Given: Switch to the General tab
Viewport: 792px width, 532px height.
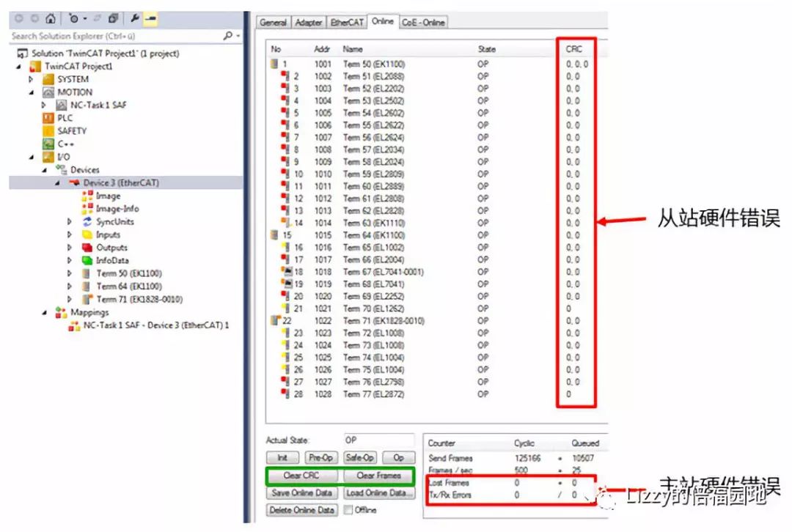Looking at the screenshot, I should click(x=273, y=22).
